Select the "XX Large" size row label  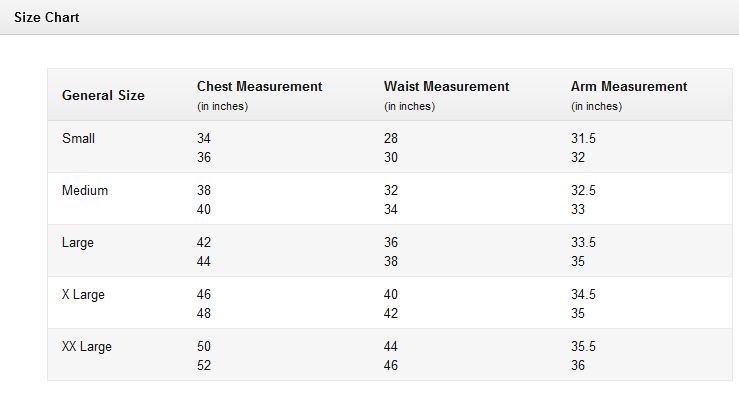tap(87, 347)
